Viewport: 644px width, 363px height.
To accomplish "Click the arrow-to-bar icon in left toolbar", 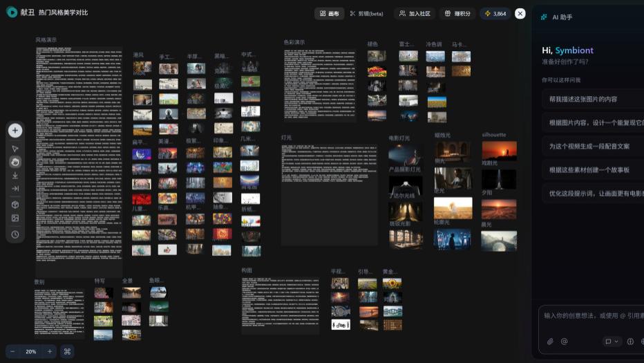I will coord(15,189).
